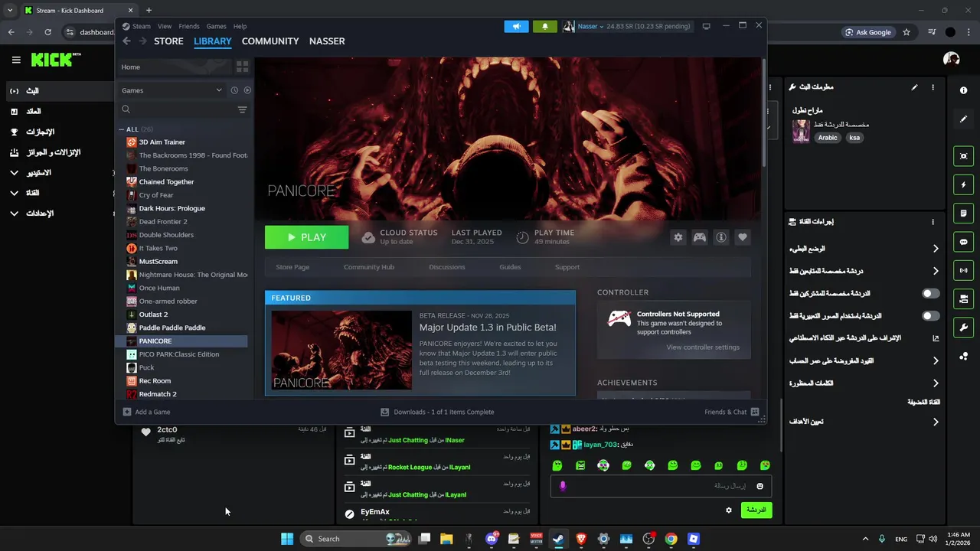Click Library Home button
The width and height of the screenshot is (980, 551).
click(173, 67)
